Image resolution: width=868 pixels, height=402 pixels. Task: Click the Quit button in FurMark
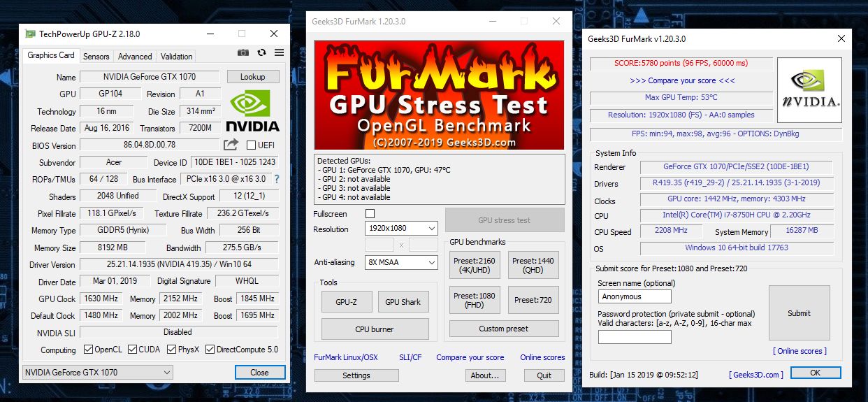click(x=544, y=375)
